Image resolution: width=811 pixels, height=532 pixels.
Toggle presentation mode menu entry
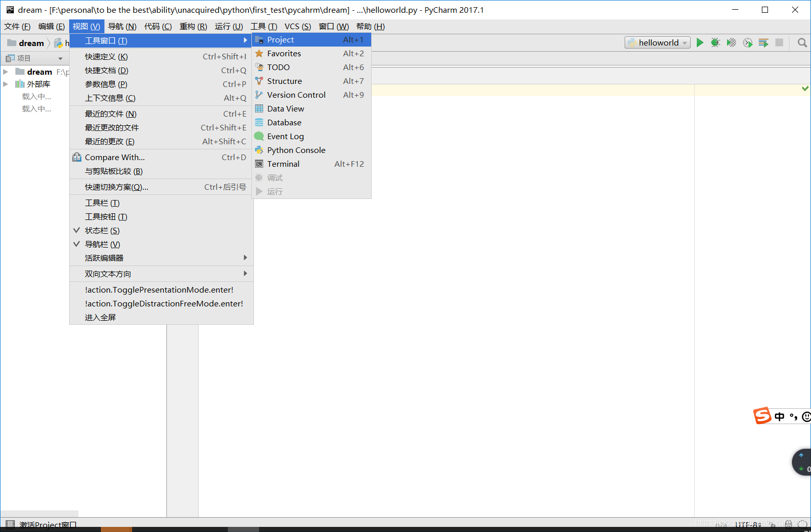161,290
